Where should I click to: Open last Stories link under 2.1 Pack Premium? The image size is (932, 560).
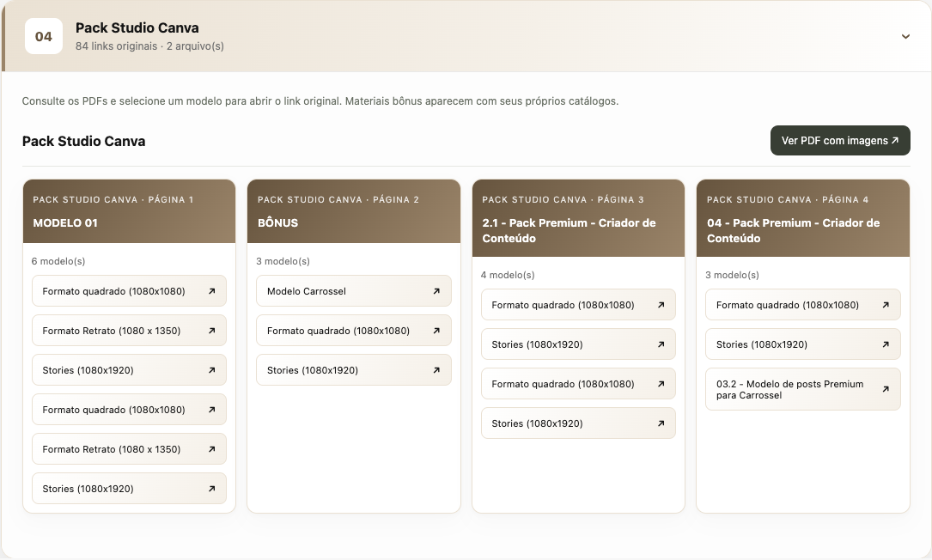(x=578, y=423)
